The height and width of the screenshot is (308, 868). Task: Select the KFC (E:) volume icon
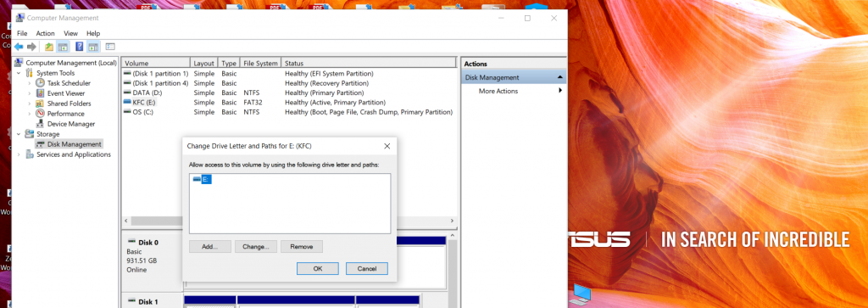click(127, 103)
